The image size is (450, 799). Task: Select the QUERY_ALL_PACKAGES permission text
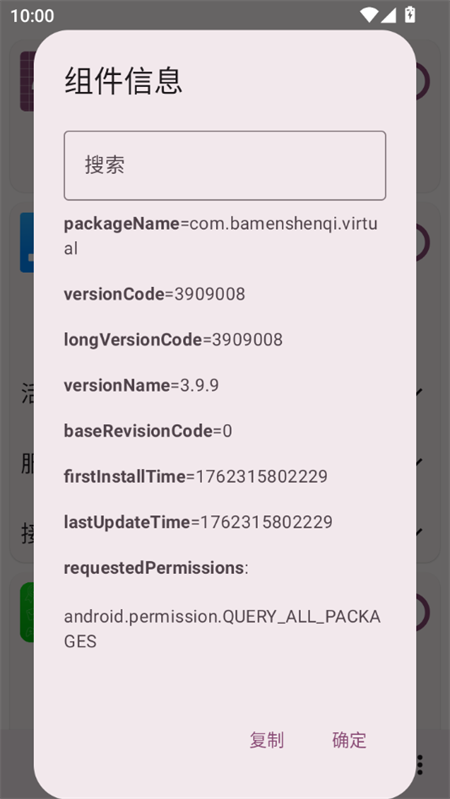pyautogui.click(x=222, y=629)
